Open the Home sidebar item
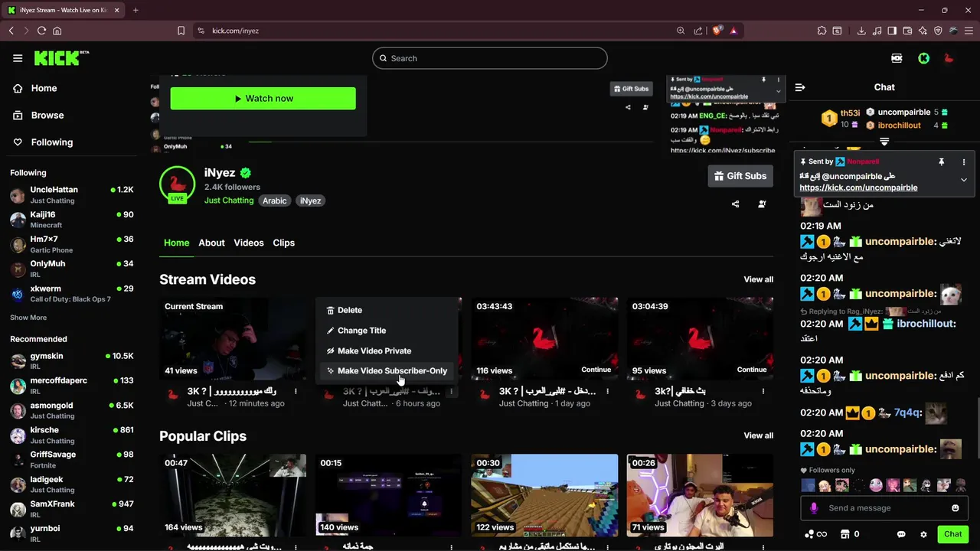This screenshot has width=980, height=551. click(44, 88)
